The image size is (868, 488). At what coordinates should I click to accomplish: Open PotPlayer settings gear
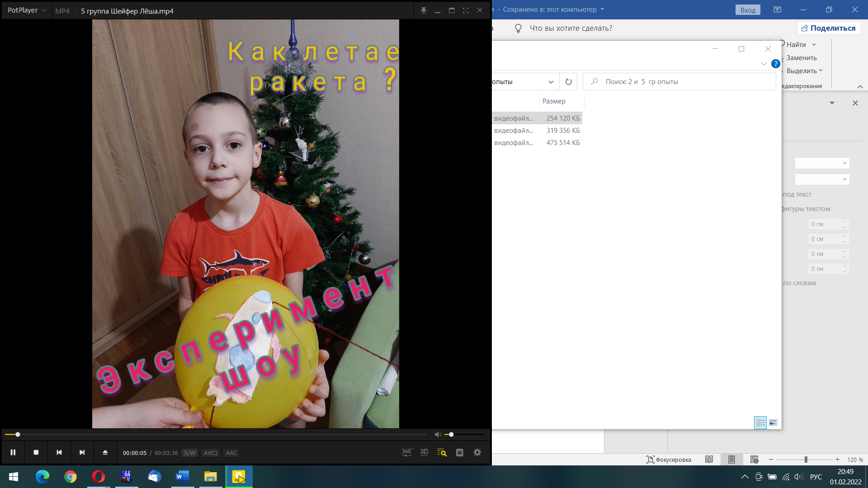[477, 452]
